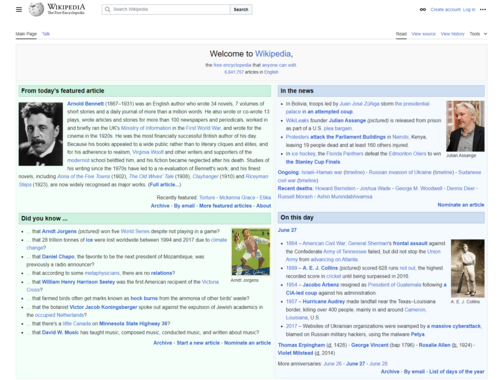This screenshot has width=500, height=380.
Task: Open the Stanley Cup Finals link
Action: pos(313,162)
